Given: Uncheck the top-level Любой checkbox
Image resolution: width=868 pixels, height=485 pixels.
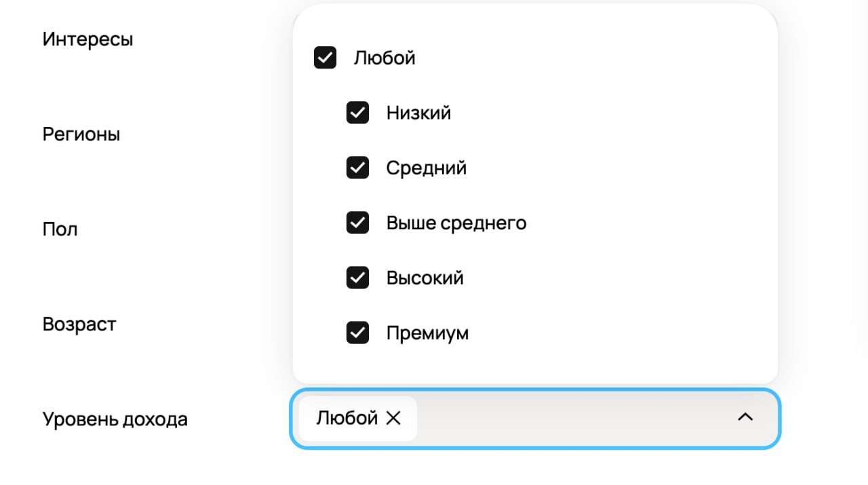Looking at the screenshot, I should click(325, 58).
